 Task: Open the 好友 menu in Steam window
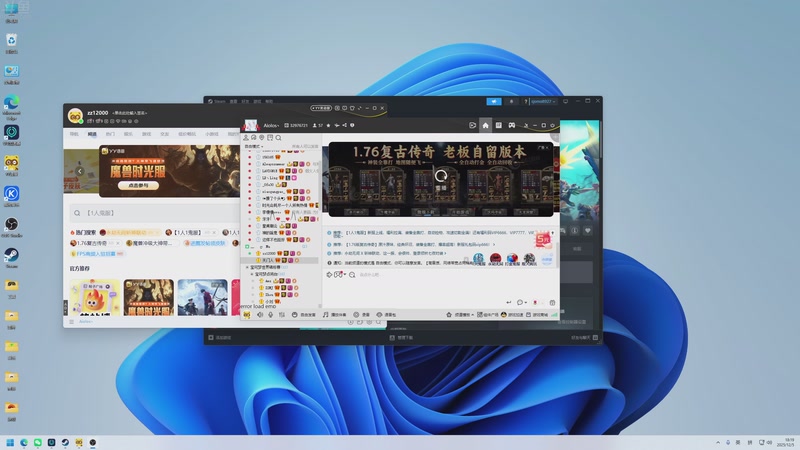coord(245,102)
